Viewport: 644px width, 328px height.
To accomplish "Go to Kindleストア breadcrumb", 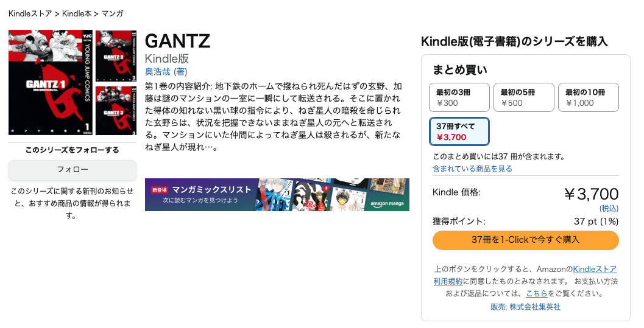I will point(30,13).
